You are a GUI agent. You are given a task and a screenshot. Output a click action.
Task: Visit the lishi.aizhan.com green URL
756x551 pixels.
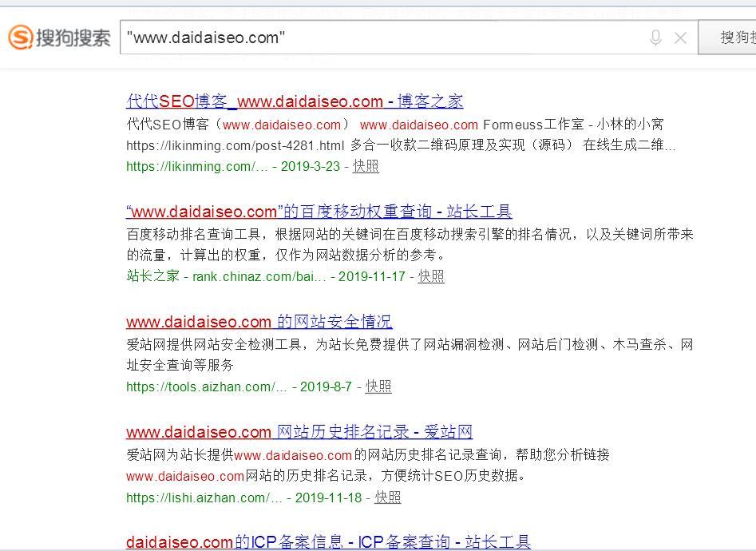pos(204,497)
